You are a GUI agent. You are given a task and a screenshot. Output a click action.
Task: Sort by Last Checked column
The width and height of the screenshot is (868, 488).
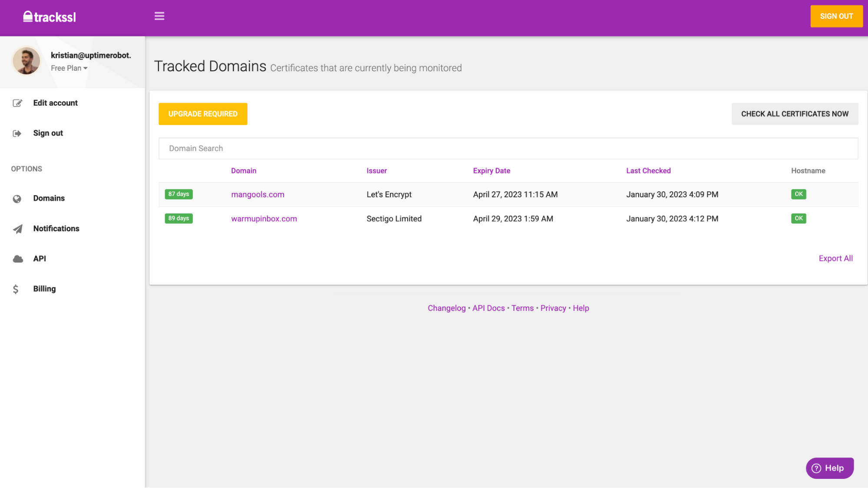point(648,171)
